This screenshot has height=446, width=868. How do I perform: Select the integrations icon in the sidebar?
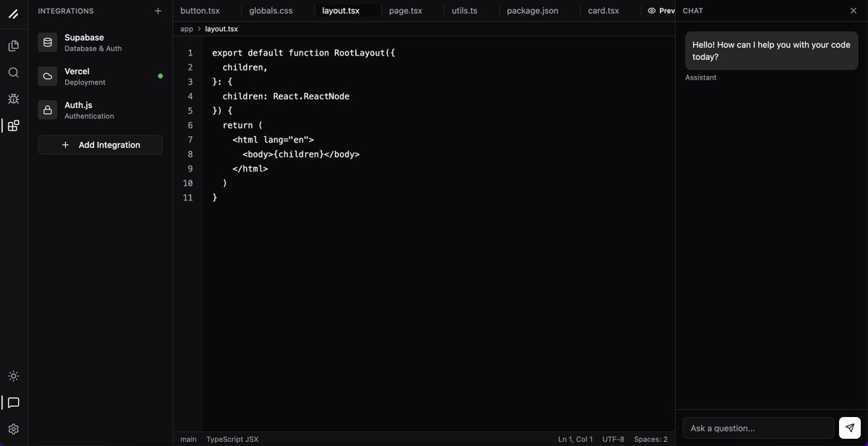[x=13, y=126]
